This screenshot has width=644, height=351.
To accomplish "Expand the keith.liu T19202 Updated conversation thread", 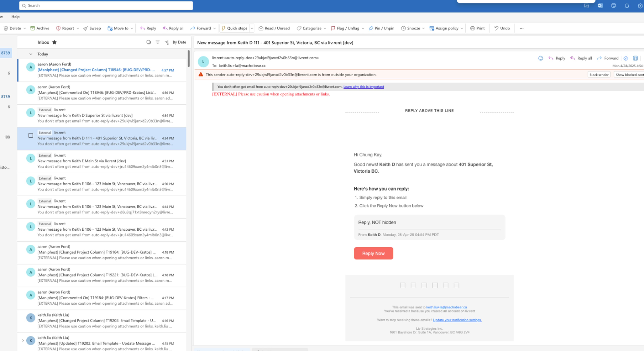I will [23, 340].
